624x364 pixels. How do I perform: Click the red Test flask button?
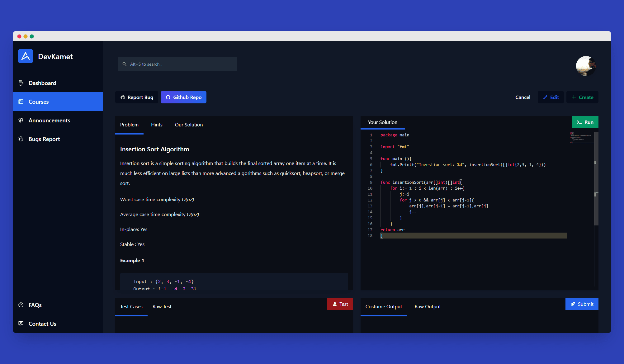tap(340, 304)
